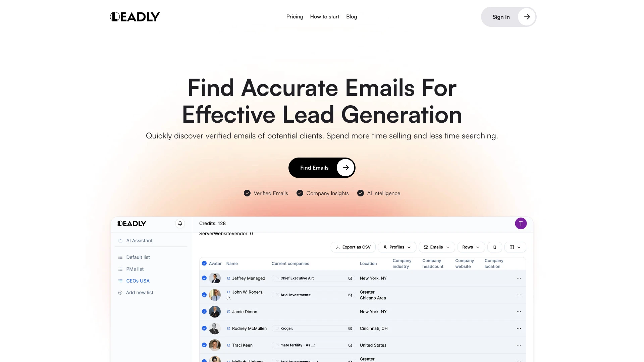Click the Find Emails button

(x=322, y=168)
